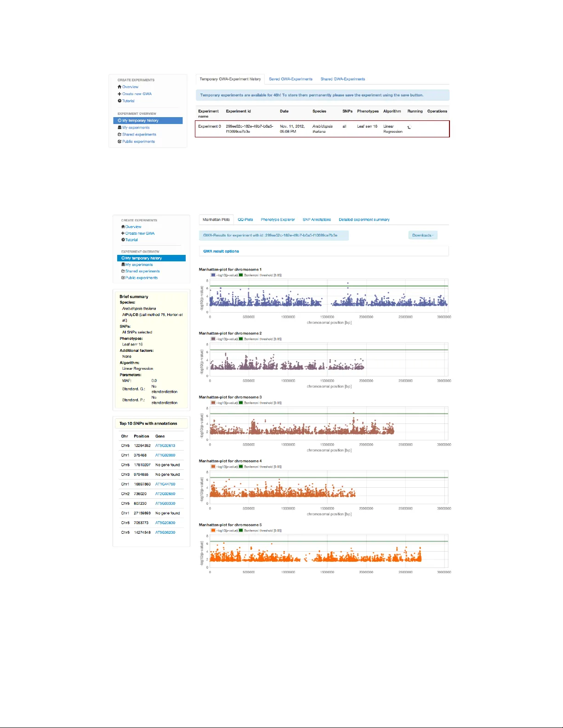
Task: Select the Experiment 0 row in the history table
Action: 322,129
